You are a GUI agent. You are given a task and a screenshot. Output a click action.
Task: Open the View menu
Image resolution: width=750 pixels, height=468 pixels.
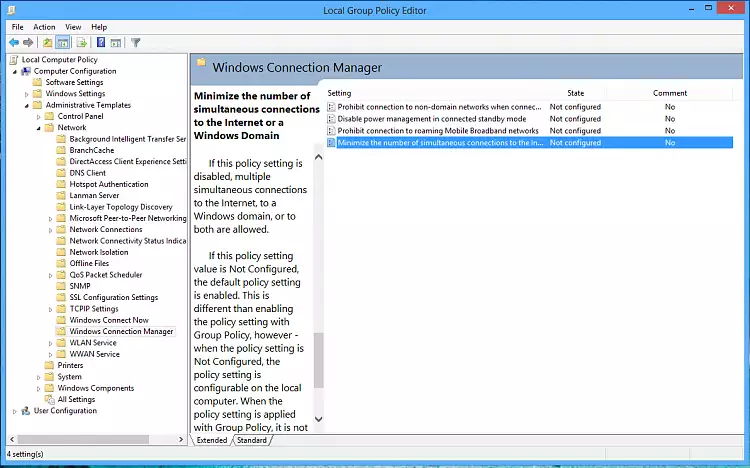pos(73,27)
